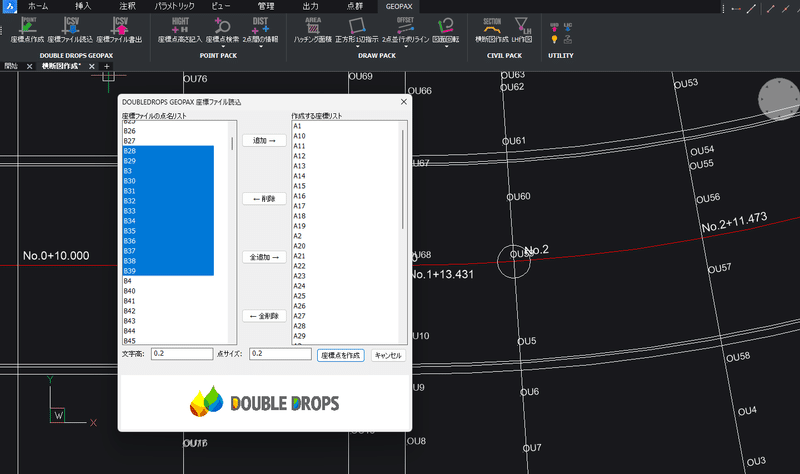Open the 注釈 ribbon tab
This screenshot has height=474, width=800.
click(x=127, y=6)
